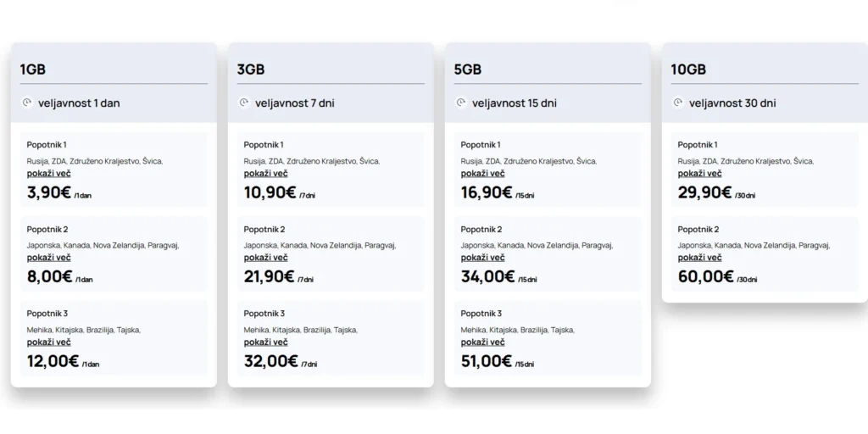This screenshot has height=434, width=868.
Task: Open 'pokaži več' under 5GB Popotnik 2
Action: pos(483,258)
